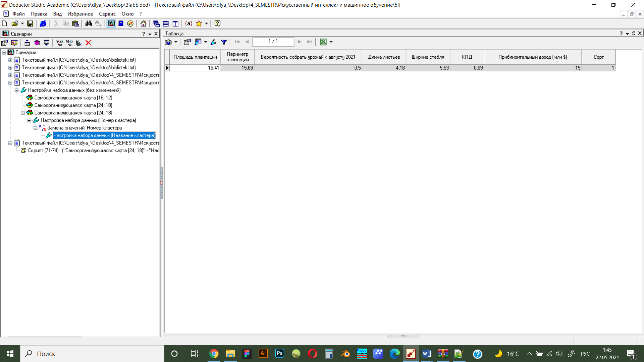Screen dimensions: 644x362
Task: Go to next record arrow
Action: tap(300, 42)
